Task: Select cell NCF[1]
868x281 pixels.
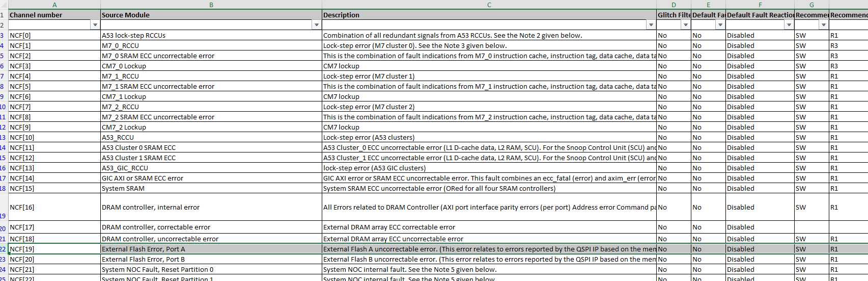Action: [x=54, y=45]
